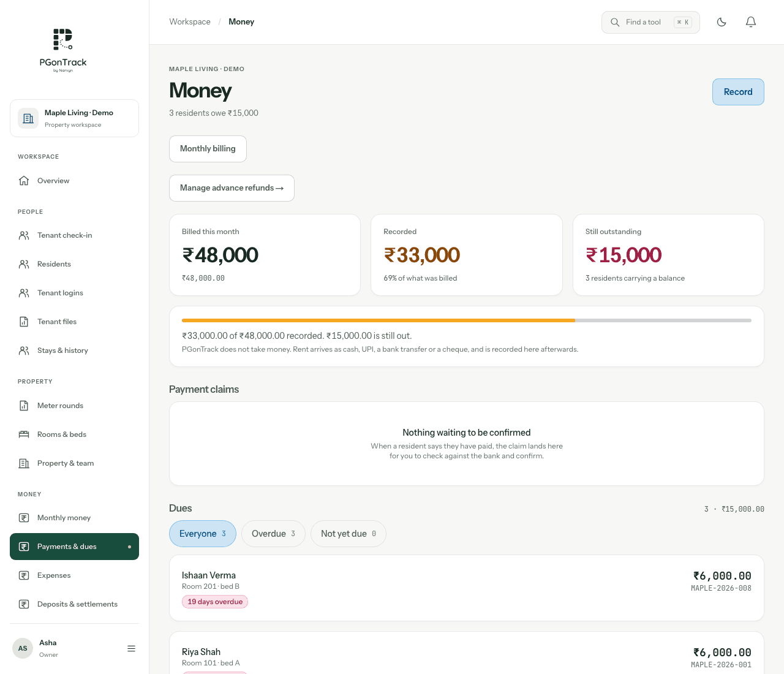Open notifications bell

tap(751, 22)
